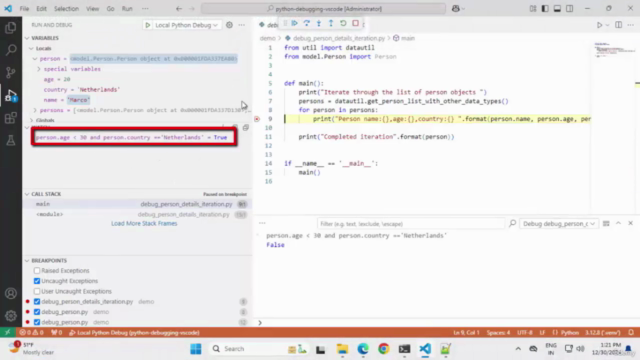Go back navigation arrow
This screenshot has height=360, width=640.
click(179, 9)
